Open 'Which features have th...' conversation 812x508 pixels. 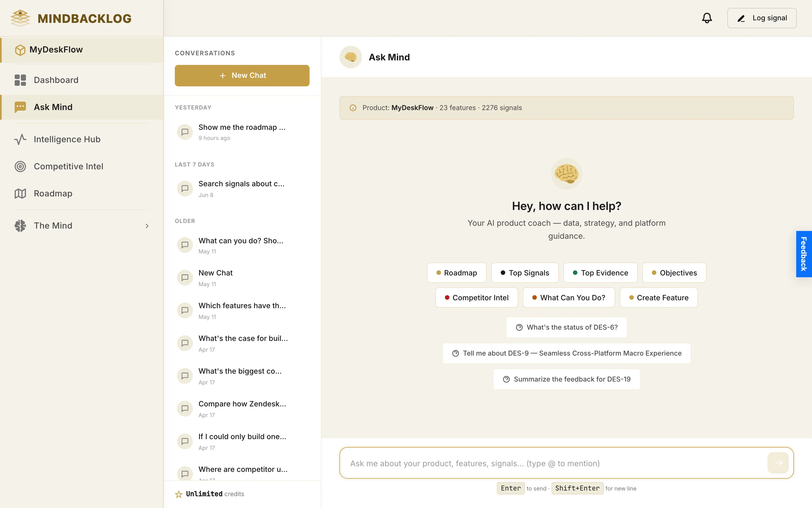242,310
